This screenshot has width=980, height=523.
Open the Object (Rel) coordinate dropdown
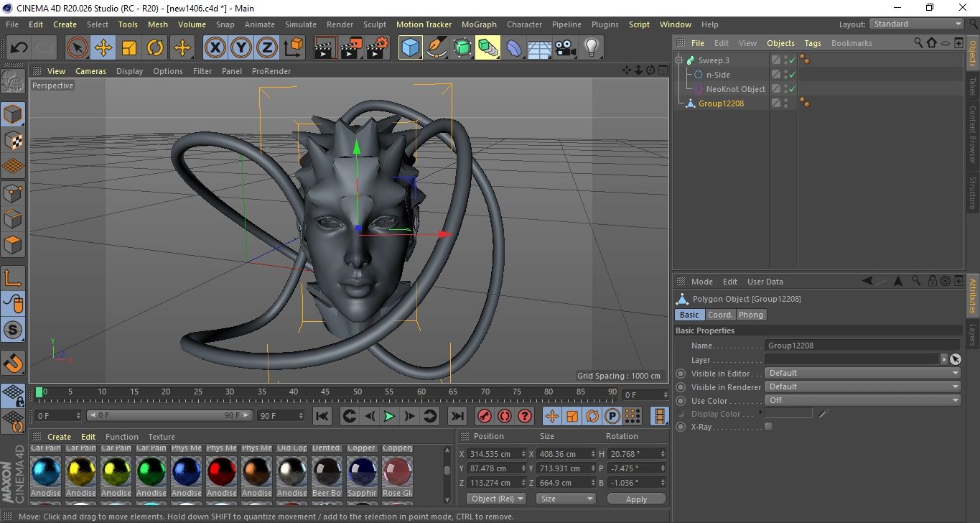click(x=496, y=499)
